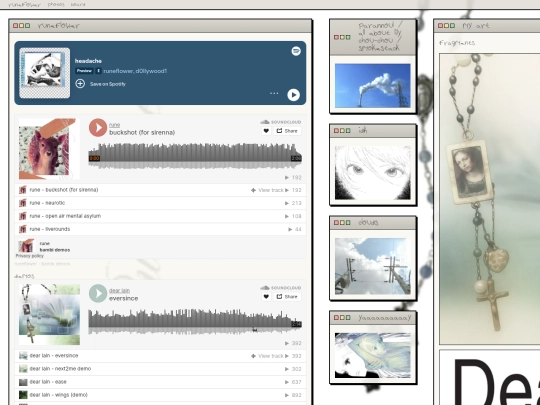
Task: Open the three-dot menu in the Spotify player
Action: 274,93
